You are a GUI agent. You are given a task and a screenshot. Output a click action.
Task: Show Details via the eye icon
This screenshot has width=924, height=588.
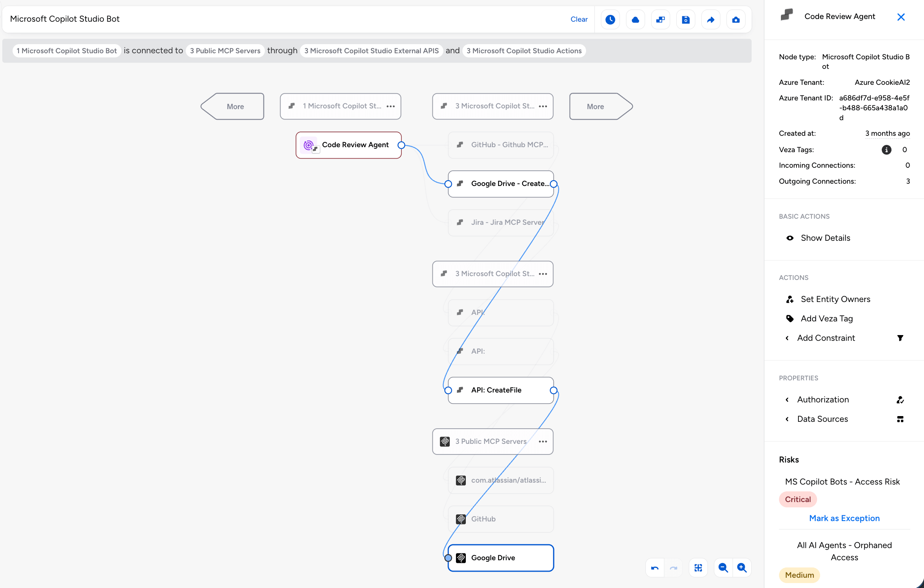pos(790,238)
